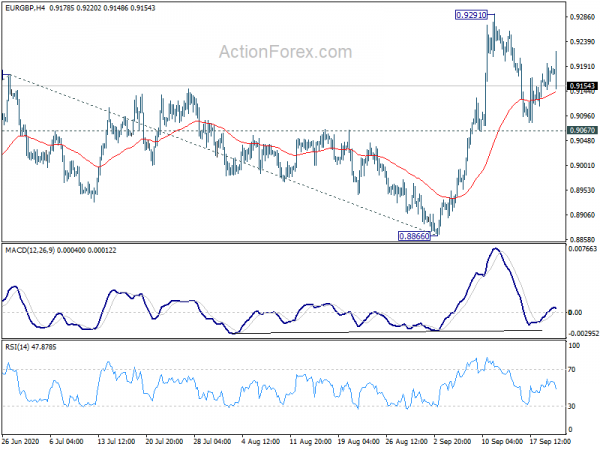This screenshot has width=600, height=450.
Task: Click the 26 Jun 2020 date label
Action: point(20,441)
